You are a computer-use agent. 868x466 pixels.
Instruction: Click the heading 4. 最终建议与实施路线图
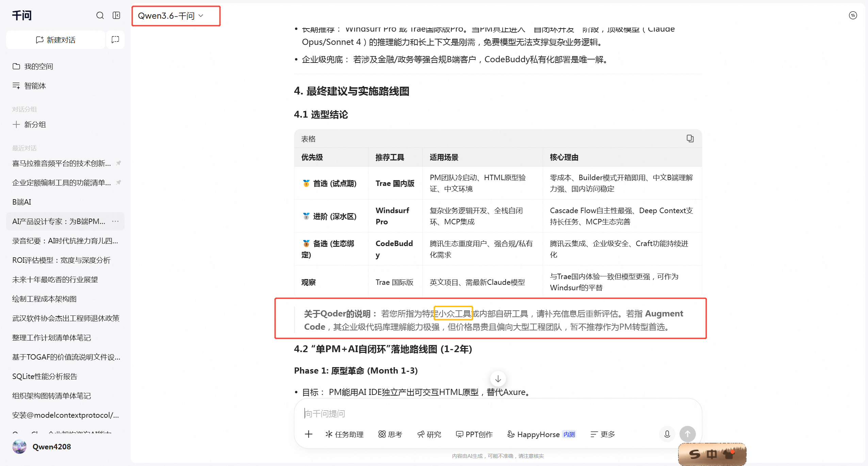click(x=351, y=91)
